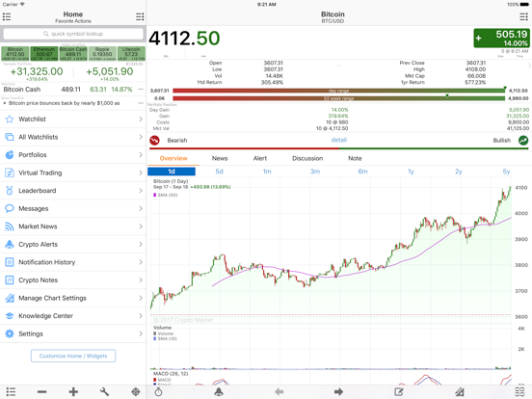
Task: Click the Market News feed icon
Action: point(10,226)
